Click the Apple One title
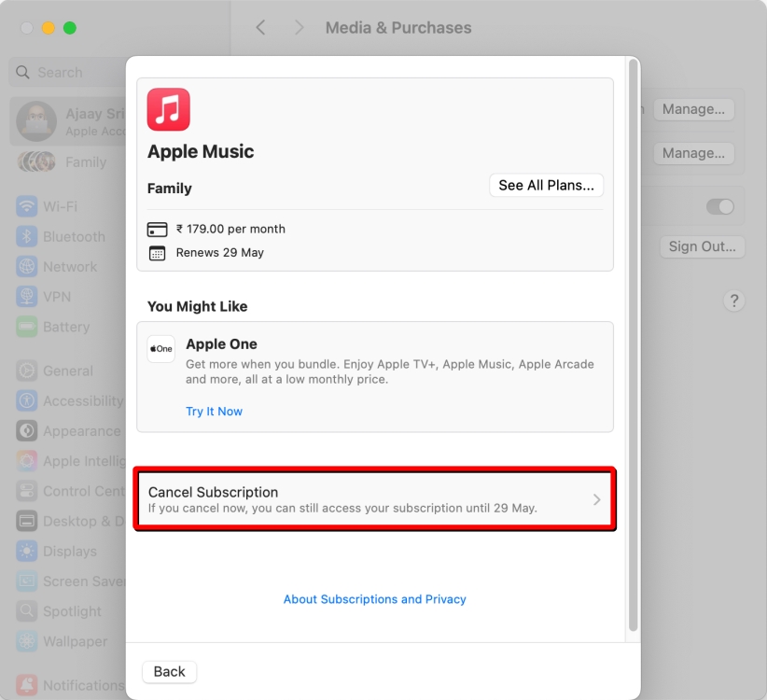Image resolution: width=767 pixels, height=700 pixels. click(221, 343)
